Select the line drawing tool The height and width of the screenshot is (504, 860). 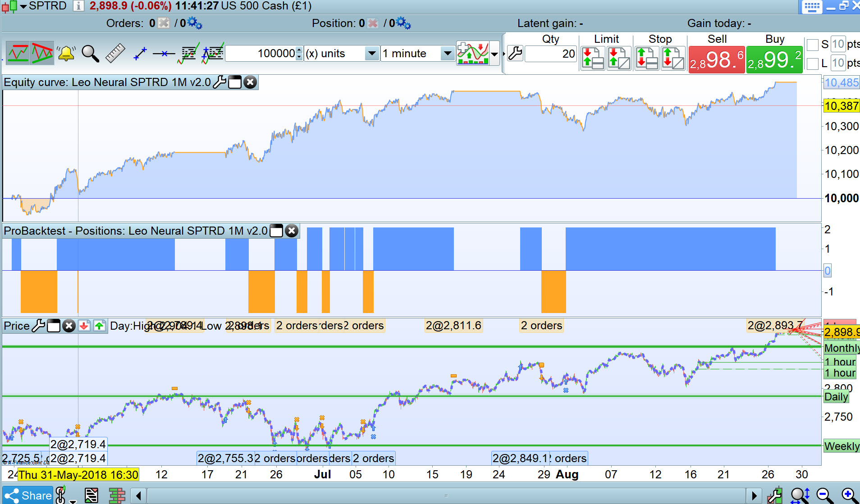coord(140,54)
